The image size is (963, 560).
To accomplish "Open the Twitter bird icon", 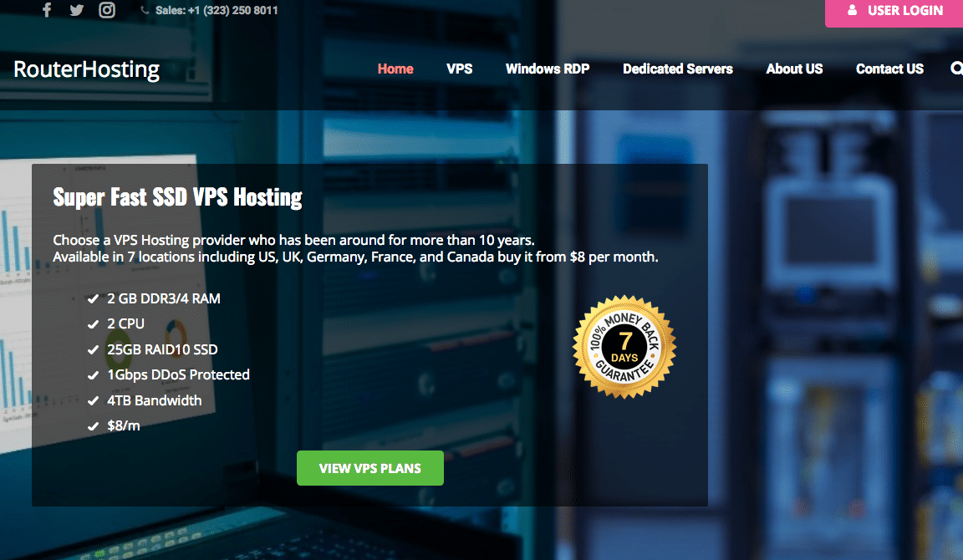I will point(76,10).
